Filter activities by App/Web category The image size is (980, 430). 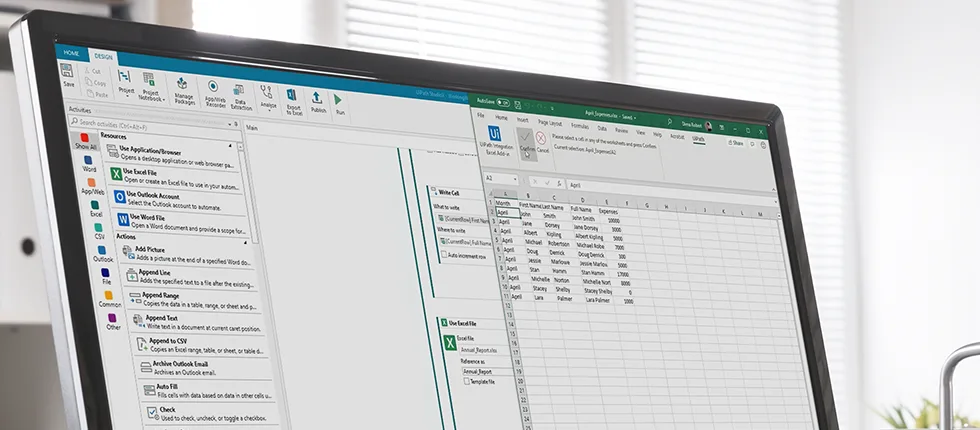pos(92,186)
